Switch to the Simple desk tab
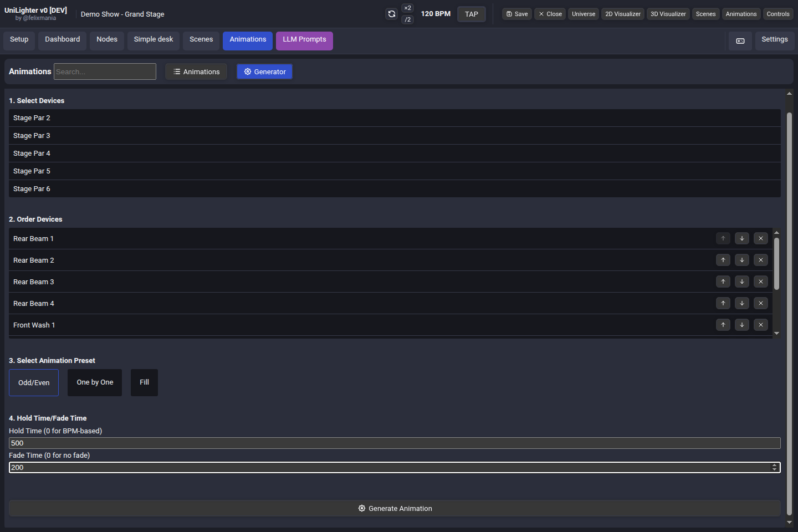The image size is (798, 532). click(154, 40)
